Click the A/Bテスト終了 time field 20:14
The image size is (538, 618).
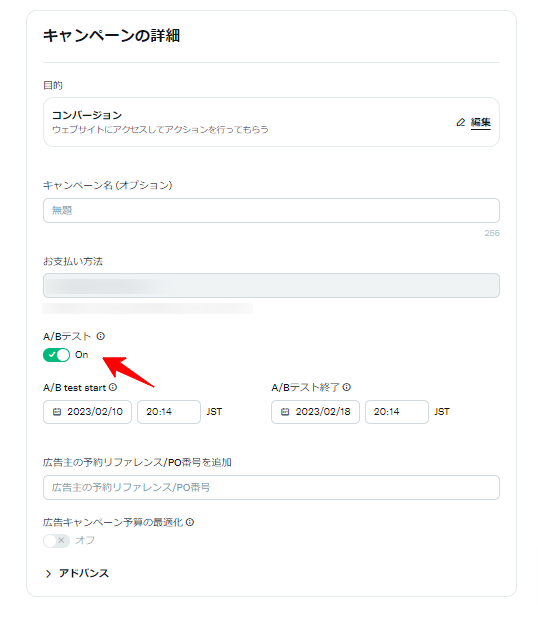[x=397, y=412]
